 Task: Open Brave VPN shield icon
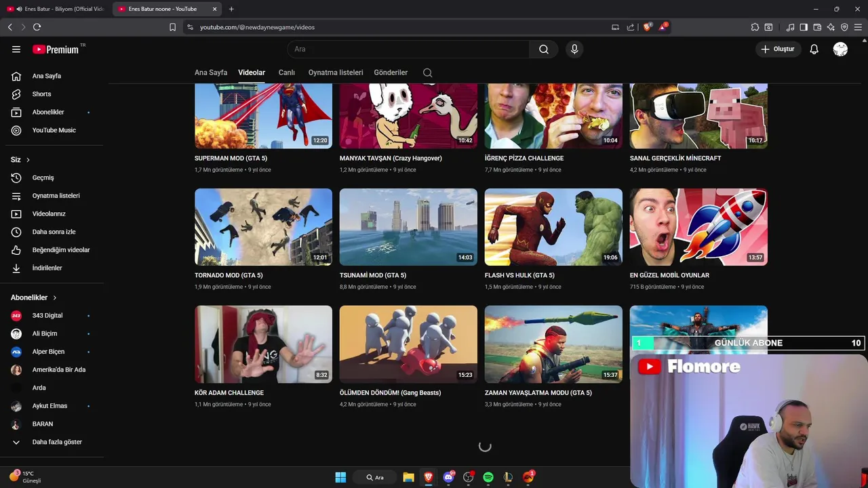[x=844, y=27]
